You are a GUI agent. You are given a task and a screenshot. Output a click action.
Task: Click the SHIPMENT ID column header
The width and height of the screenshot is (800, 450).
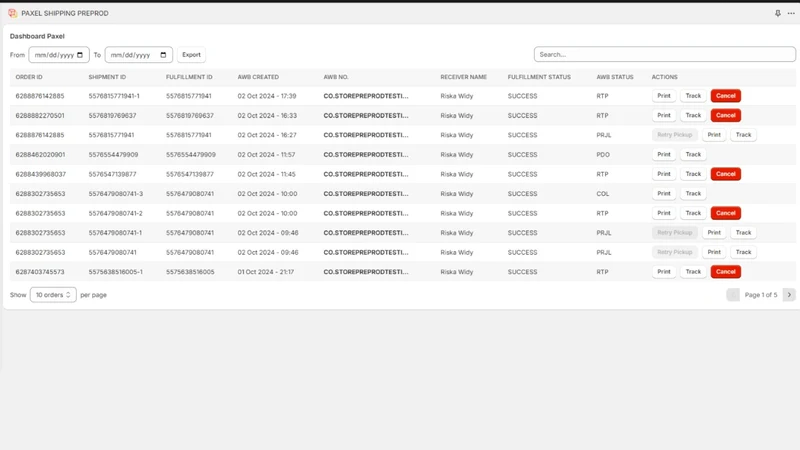tap(107, 77)
